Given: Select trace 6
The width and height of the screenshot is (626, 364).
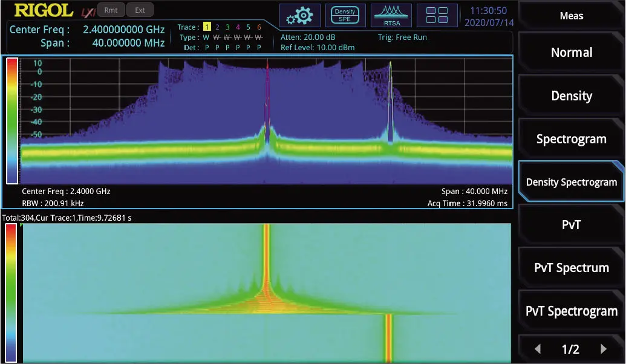Looking at the screenshot, I should tap(259, 27).
